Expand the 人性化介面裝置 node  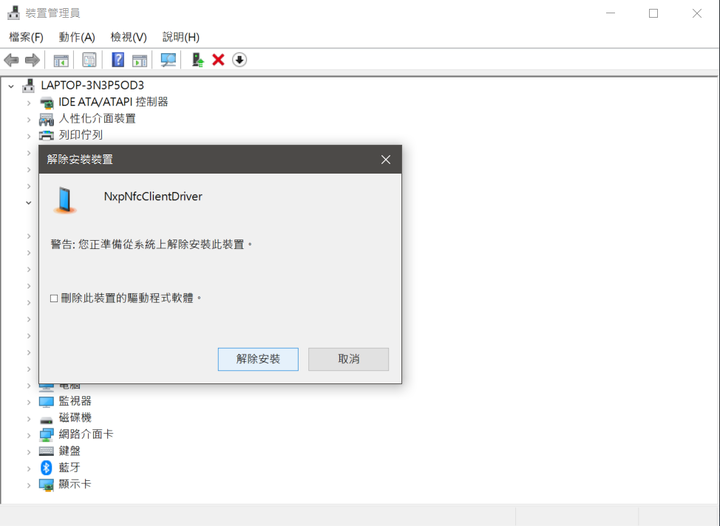point(28,119)
